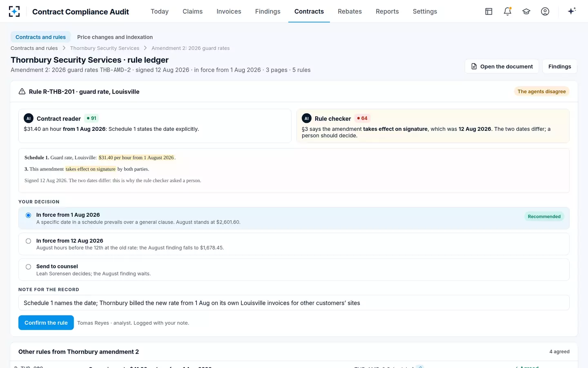Screen dimensions: 588x368
Task: Open the graduation cap learning icon
Action: point(526,11)
